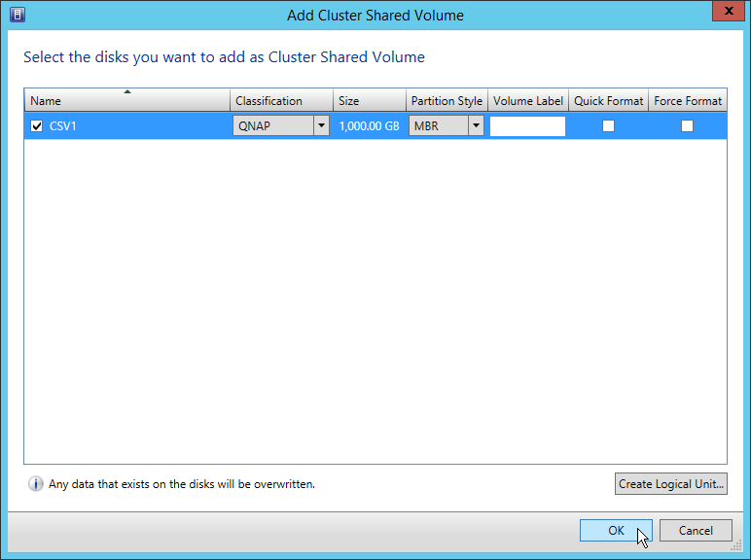
Task: Enable Quick Format for CSV1
Action: (608, 125)
